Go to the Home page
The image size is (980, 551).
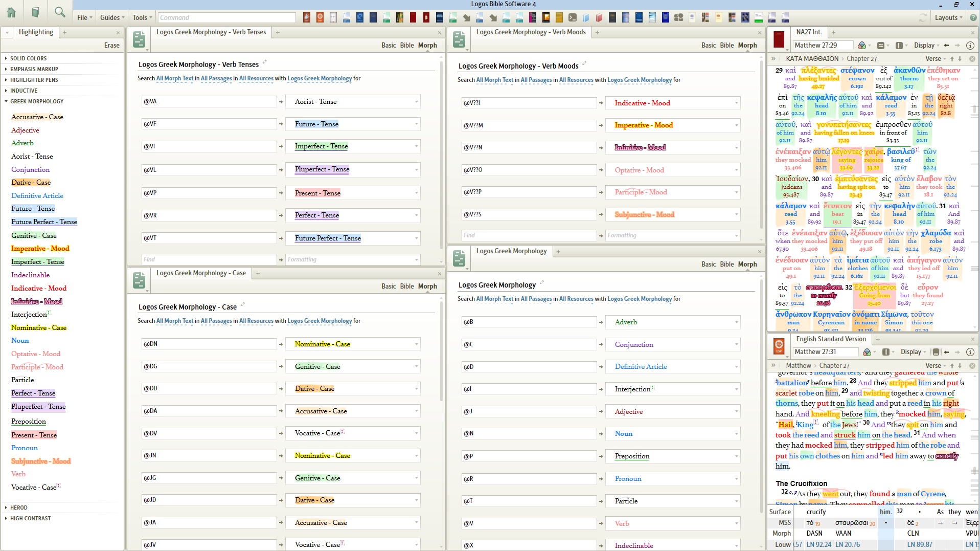point(11,12)
